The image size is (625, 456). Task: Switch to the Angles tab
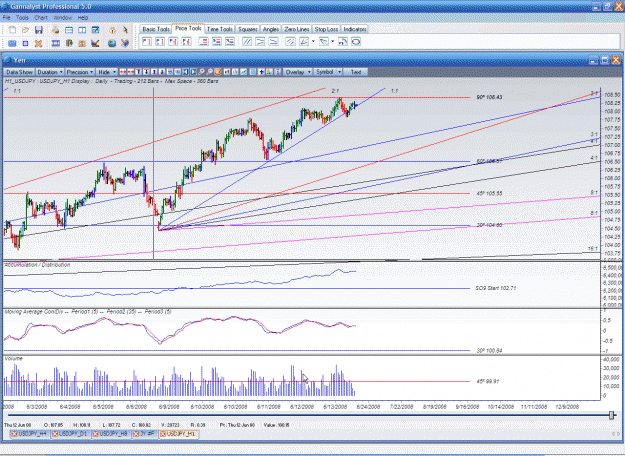click(271, 29)
